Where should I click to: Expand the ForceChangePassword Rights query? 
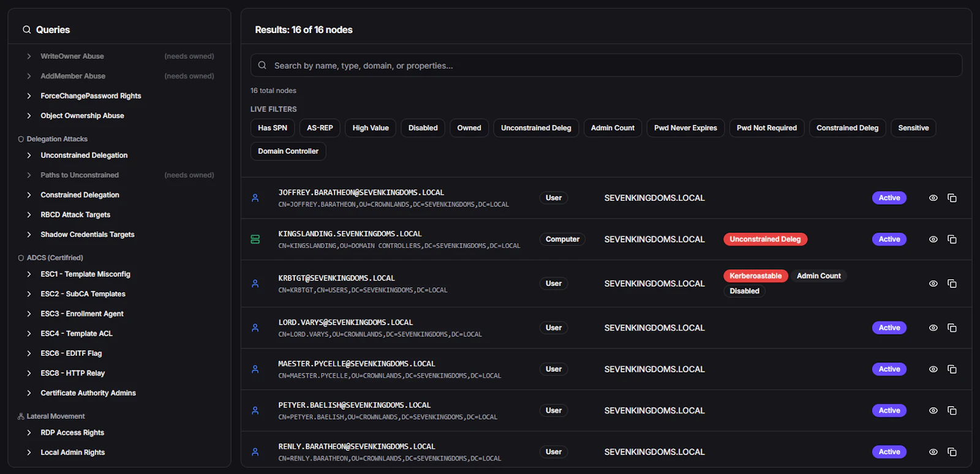pyautogui.click(x=29, y=96)
